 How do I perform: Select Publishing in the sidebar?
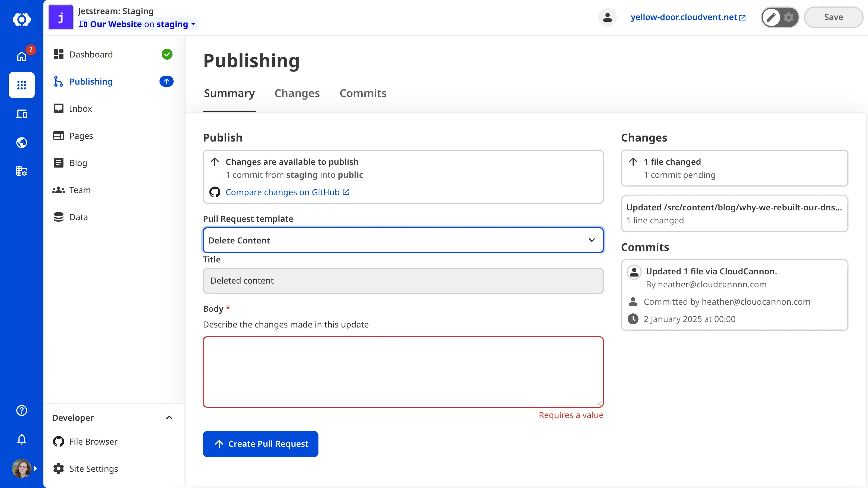(x=91, y=82)
